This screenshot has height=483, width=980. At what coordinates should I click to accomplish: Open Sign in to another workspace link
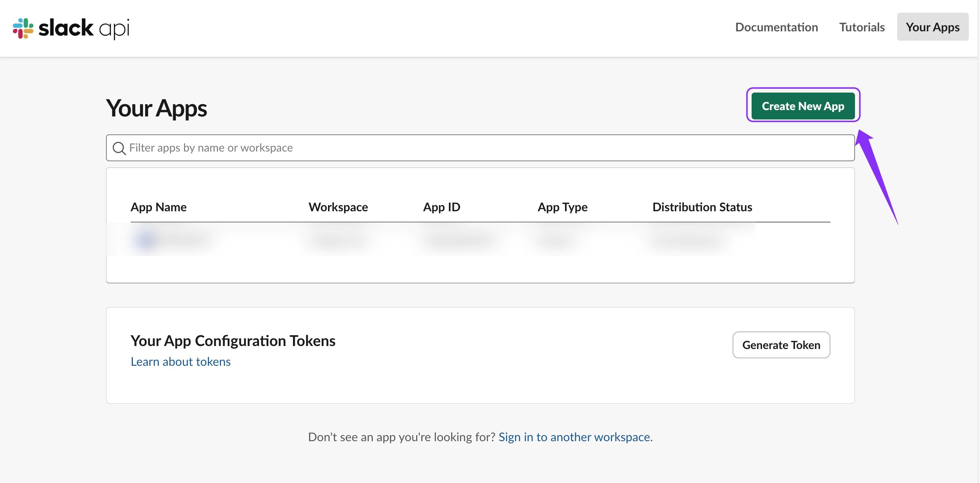tap(574, 437)
